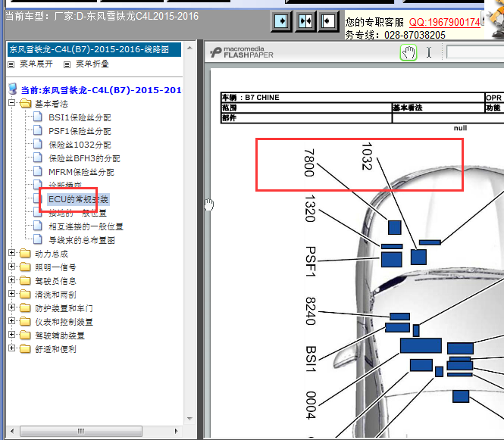Open BSI1保险丝分配 document

tap(80, 117)
